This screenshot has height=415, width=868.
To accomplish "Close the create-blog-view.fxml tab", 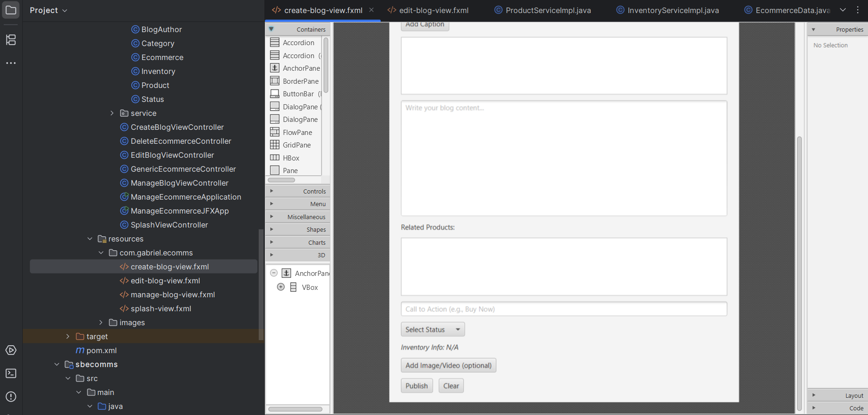I will coord(371,10).
